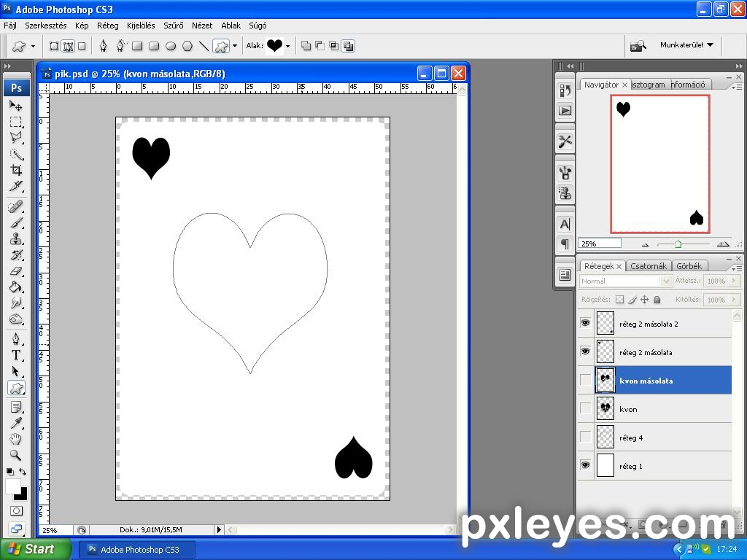Open the Áttetsz. opacity flyout arrow
Screen dimensions: 747x560
pyautogui.click(x=734, y=281)
